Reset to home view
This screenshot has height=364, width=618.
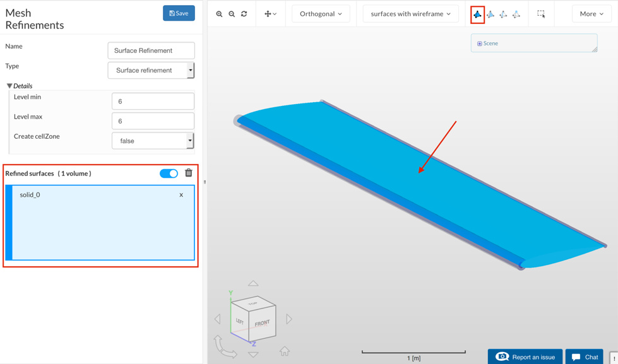coord(285,350)
